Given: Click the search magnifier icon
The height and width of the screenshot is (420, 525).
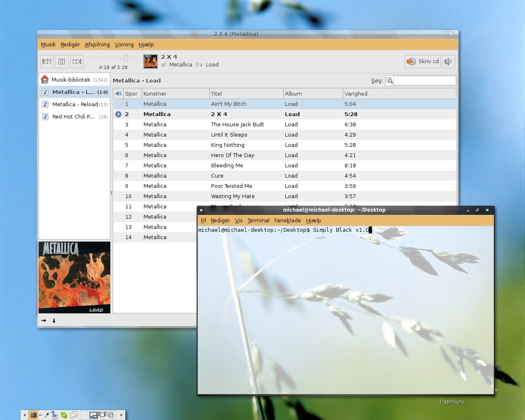Looking at the screenshot, I should click(390, 81).
